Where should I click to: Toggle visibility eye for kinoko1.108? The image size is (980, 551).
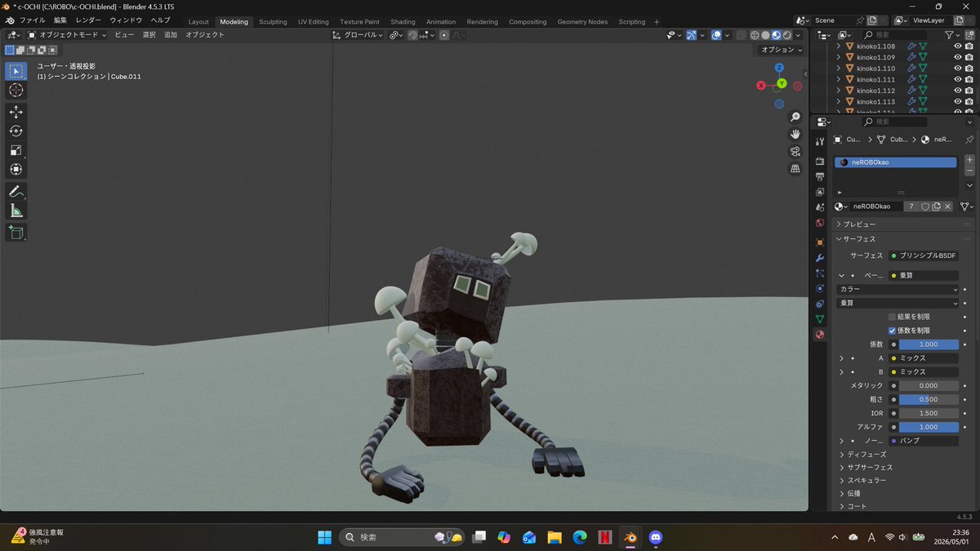point(958,47)
